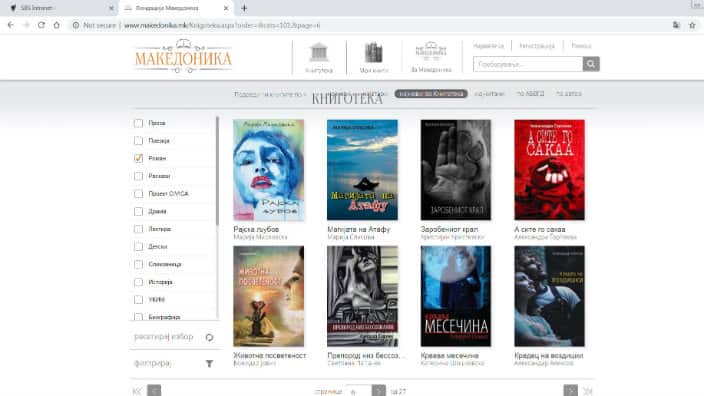Click the Рајска љубов blue face cover
The width and height of the screenshot is (704, 396).
268,170
